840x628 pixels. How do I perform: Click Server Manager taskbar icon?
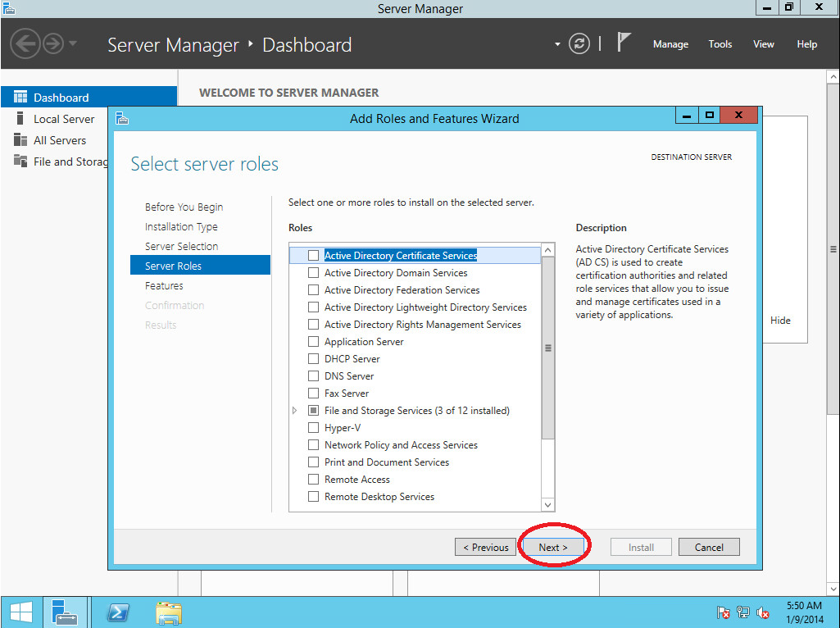(x=64, y=612)
